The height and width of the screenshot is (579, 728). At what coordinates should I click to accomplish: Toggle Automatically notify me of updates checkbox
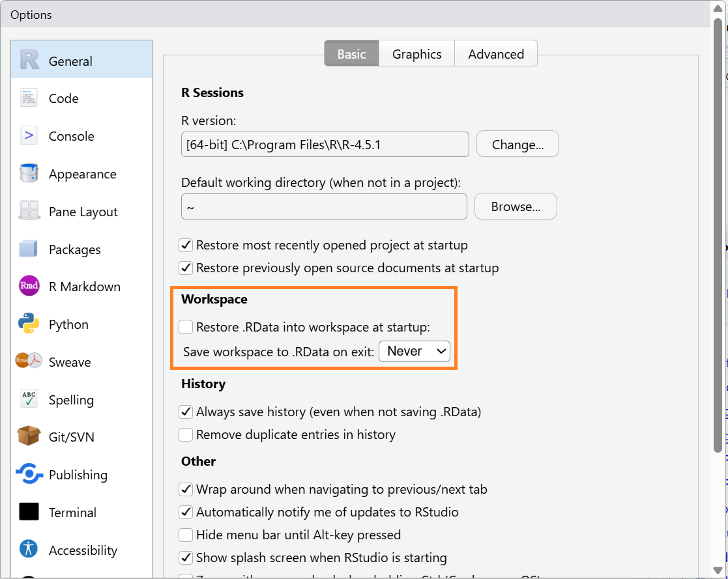click(186, 512)
